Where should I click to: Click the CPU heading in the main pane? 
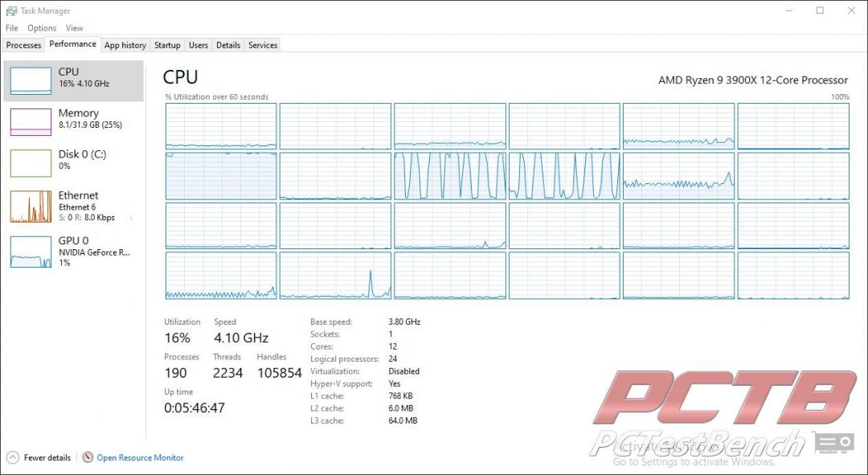(181, 77)
